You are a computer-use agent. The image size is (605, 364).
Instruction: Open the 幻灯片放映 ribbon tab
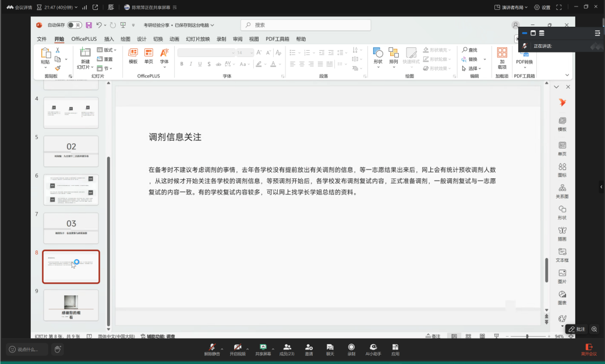tap(197, 39)
